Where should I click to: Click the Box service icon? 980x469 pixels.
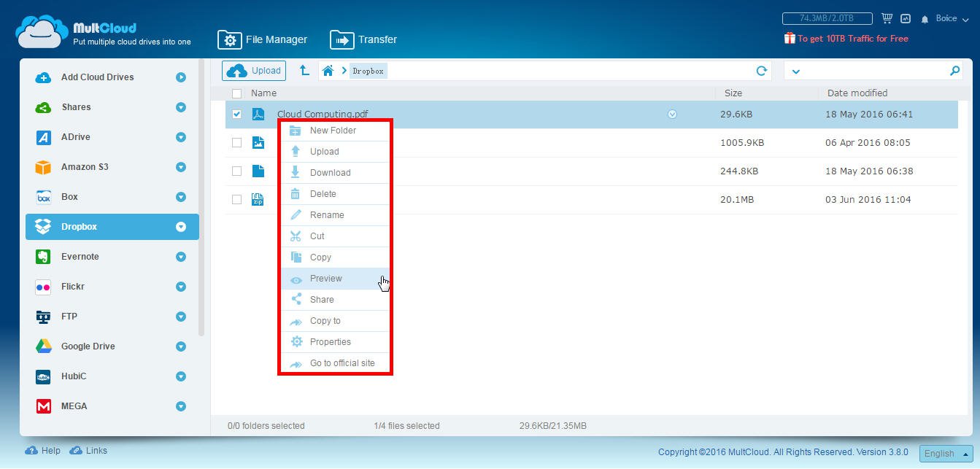pos(43,197)
